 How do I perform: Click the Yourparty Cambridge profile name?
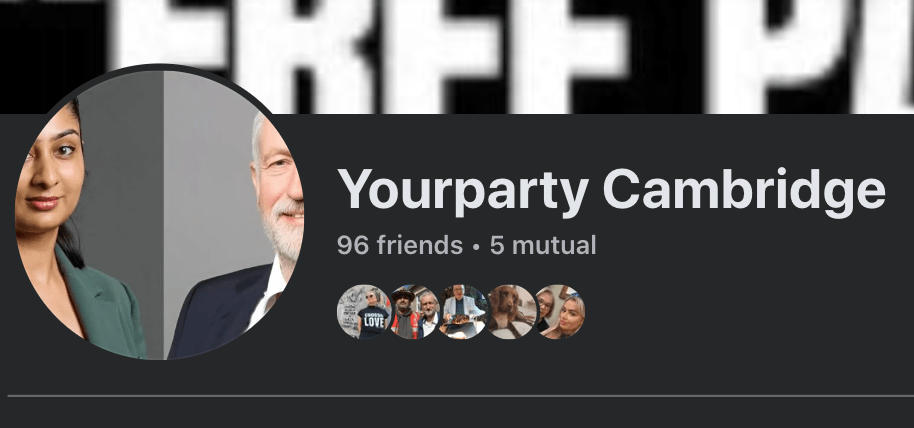611,191
